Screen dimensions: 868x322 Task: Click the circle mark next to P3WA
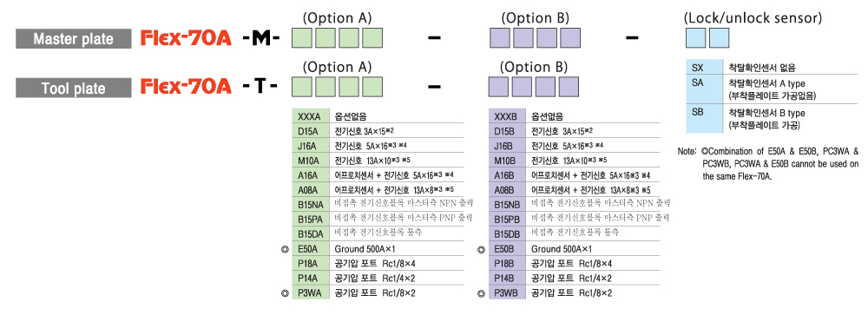[285, 293]
